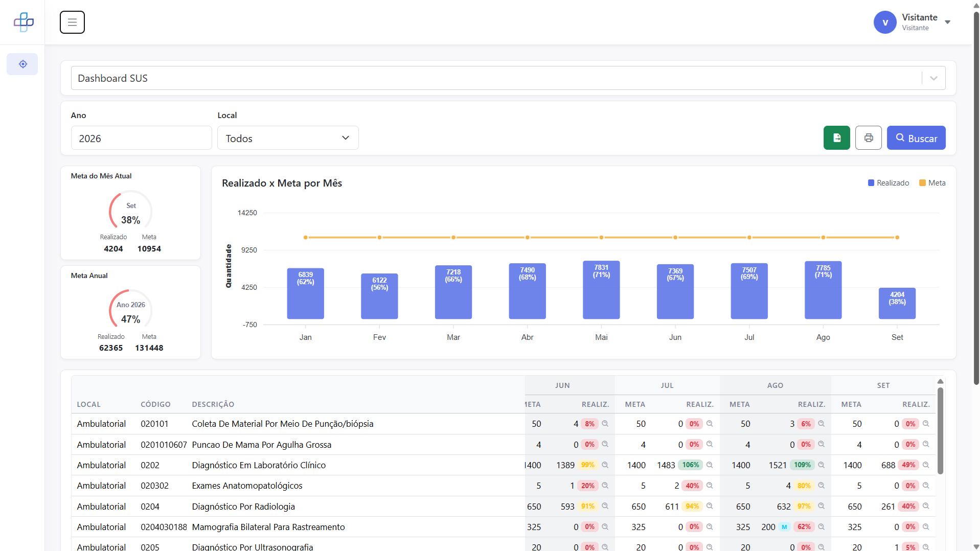Screen dimensions: 980x551
Task: Select the CÓDIGO column header
Action: [155, 404]
